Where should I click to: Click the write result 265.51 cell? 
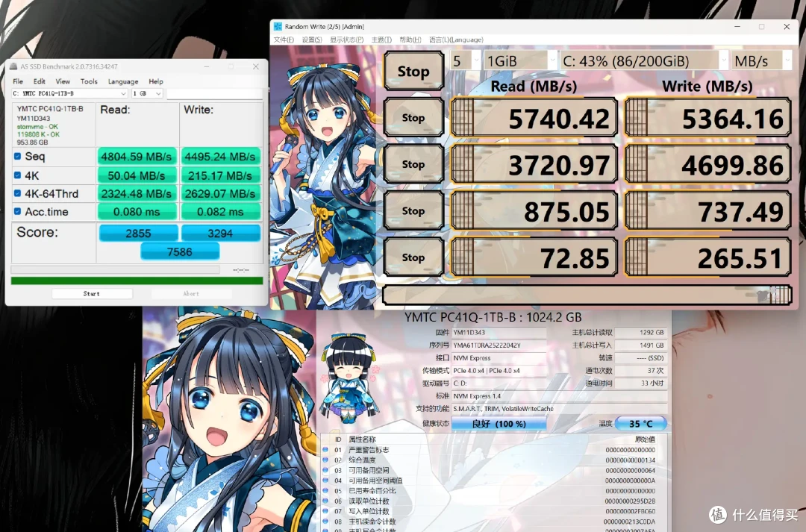click(x=707, y=257)
